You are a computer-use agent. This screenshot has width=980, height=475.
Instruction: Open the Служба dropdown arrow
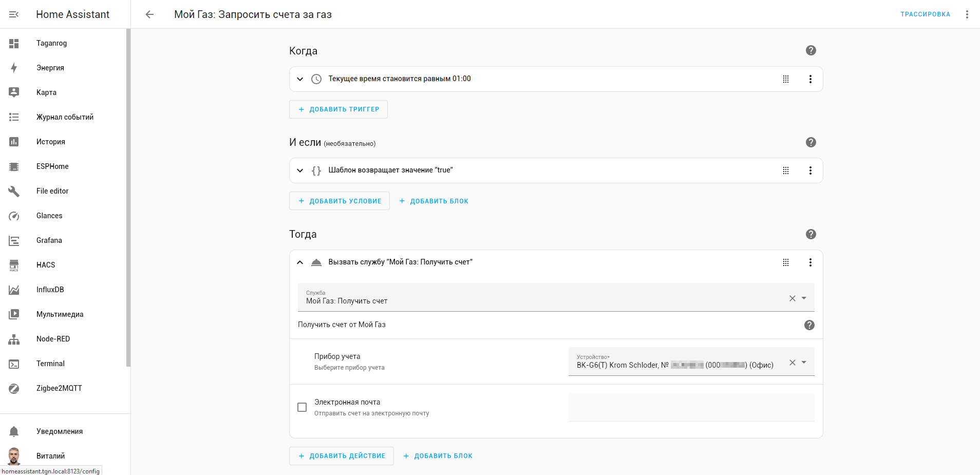point(804,298)
